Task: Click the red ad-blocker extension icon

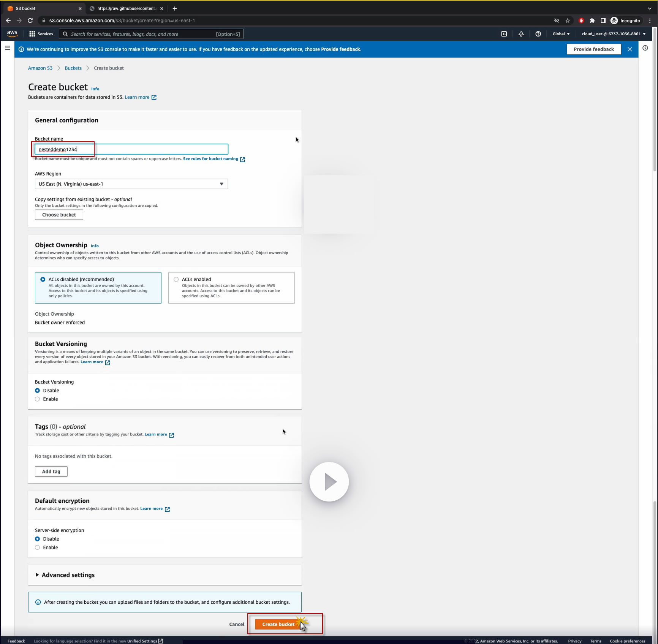Action: [581, 21]
